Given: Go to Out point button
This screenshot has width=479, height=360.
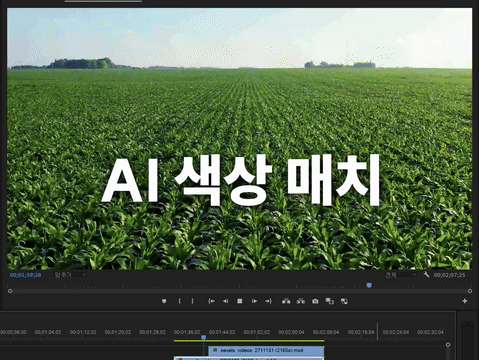Looking at the screenshot, I should [x=268, y=301].
